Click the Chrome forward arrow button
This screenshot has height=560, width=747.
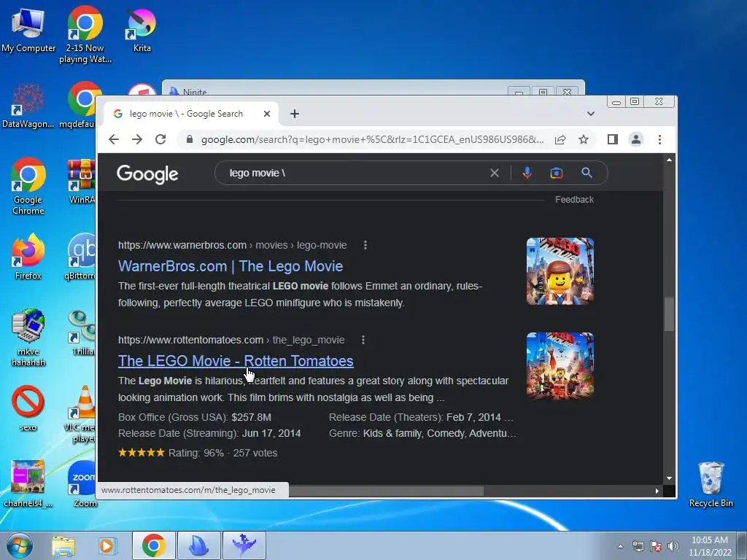[137, 139]
